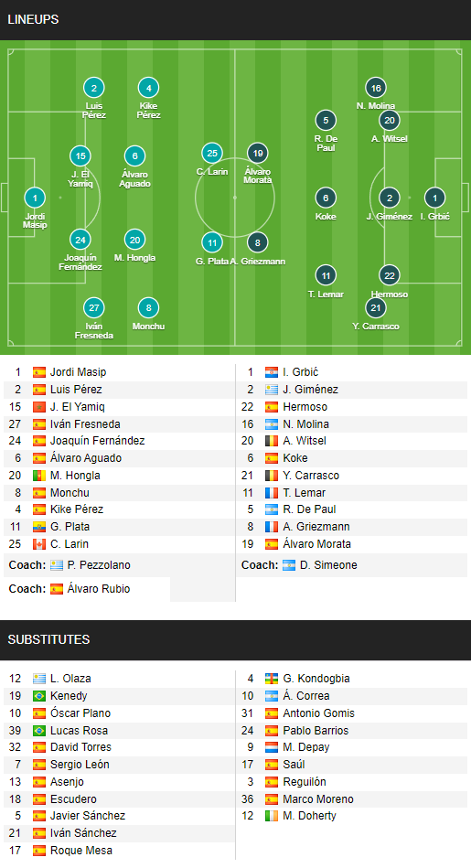Open A. Griezmann in the lineup list
Image resolution: width=471 pixels, height=868 pixels.
tap(316, 527)
